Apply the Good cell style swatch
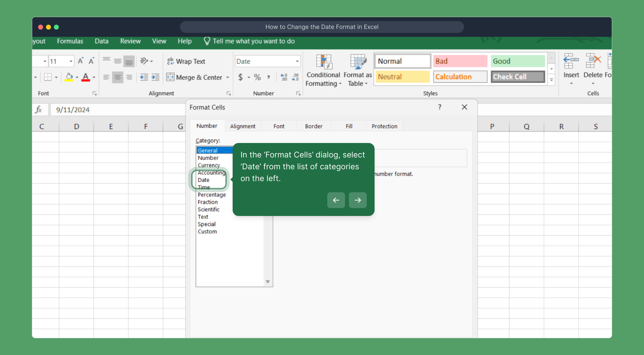This screenshot has width=644, height=355. (517, 61)
